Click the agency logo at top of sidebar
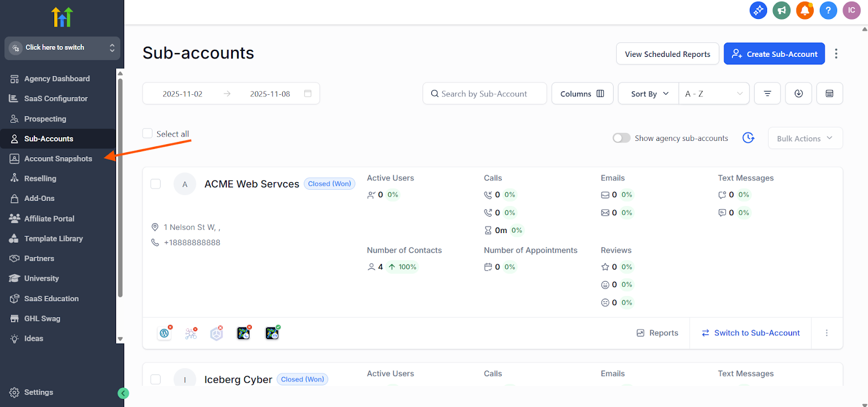Viewport: 868px width, 407px height. point(62,17)
